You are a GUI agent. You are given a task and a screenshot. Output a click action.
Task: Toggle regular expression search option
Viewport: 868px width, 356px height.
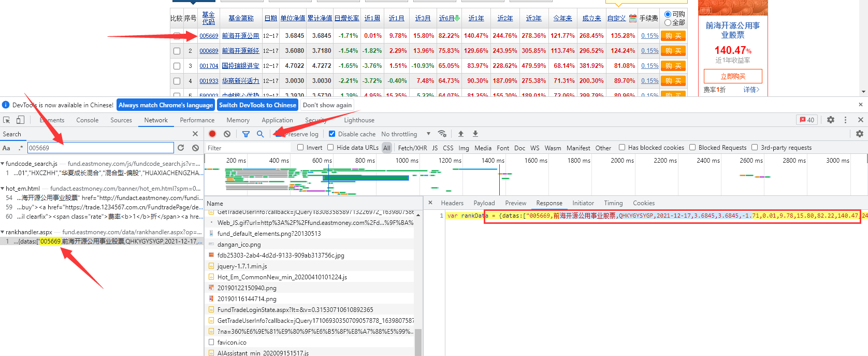[21, 148]
